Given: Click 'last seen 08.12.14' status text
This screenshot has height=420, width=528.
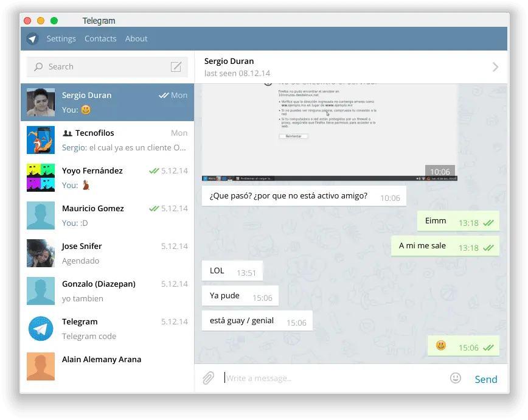Looking at the screenshot, I should 237,73.
